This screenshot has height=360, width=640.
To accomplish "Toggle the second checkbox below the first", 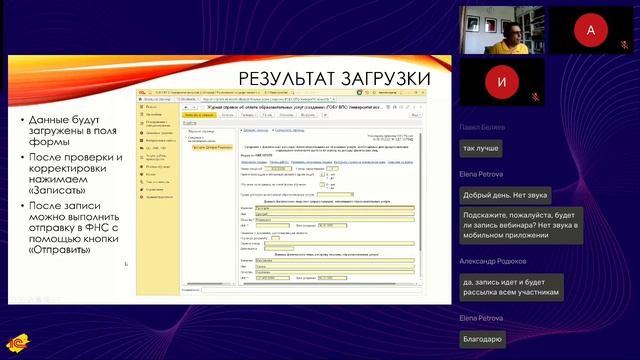I will tap(322, 184).
